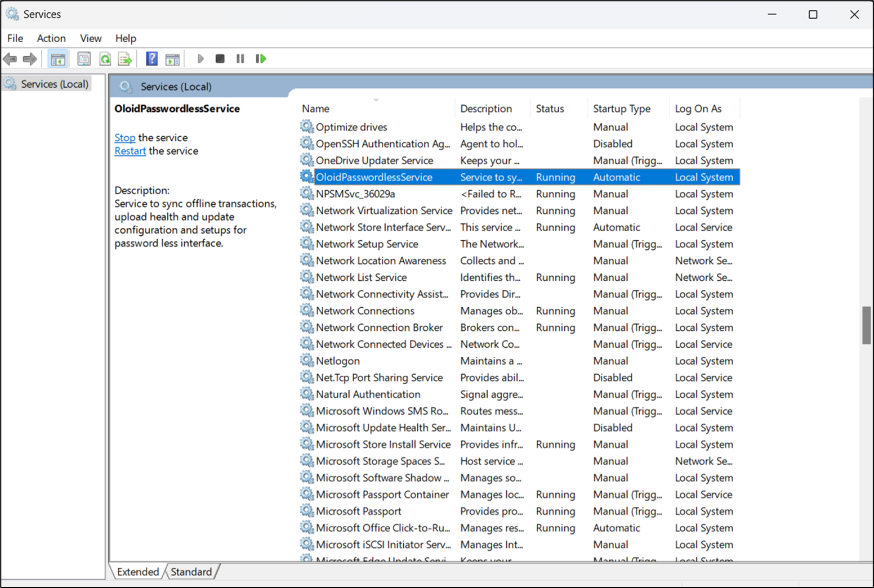Select Microsoft iSCSI Initiator Service row
874x588 pixels.
coord(519,545)
